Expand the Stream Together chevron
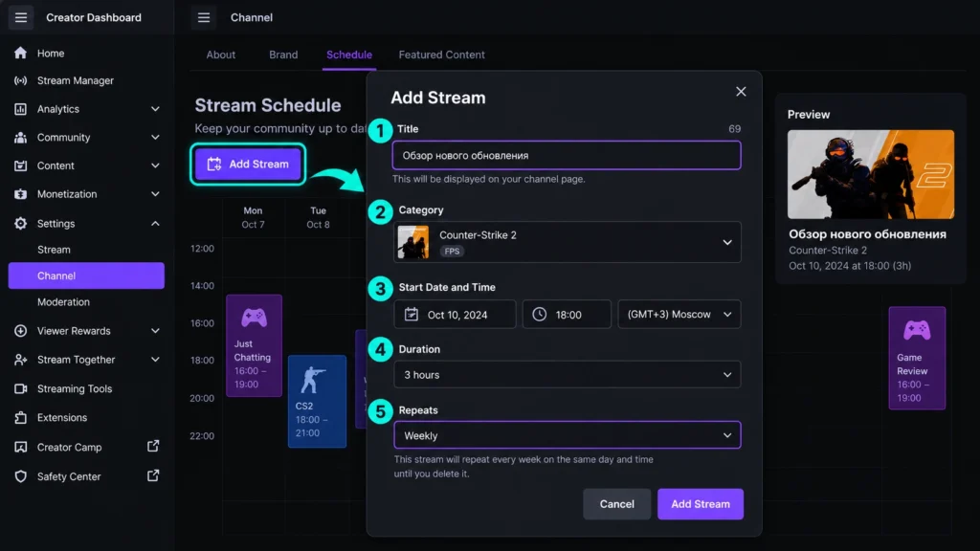980x551 pixels. 155,360
